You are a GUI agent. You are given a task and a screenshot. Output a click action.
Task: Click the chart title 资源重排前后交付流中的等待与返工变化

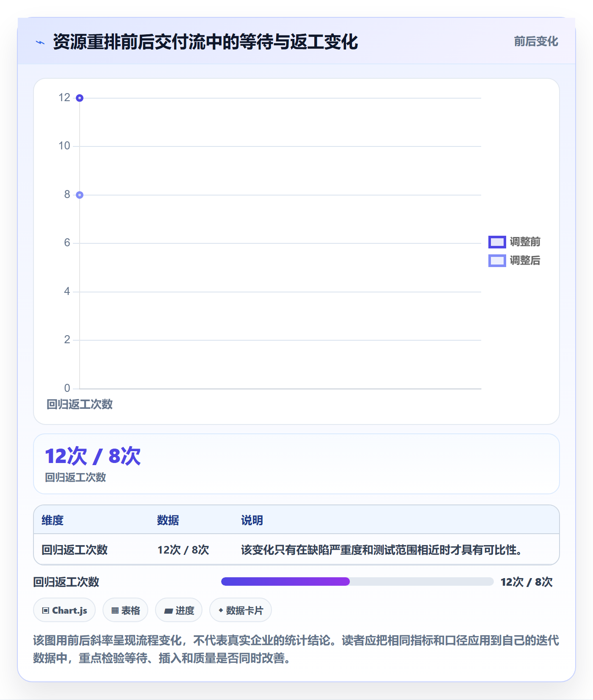(205, 42)
